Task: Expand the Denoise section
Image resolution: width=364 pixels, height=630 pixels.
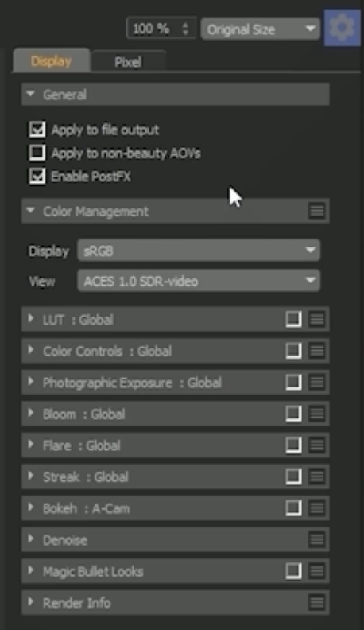Action: (x=30, y=539)
